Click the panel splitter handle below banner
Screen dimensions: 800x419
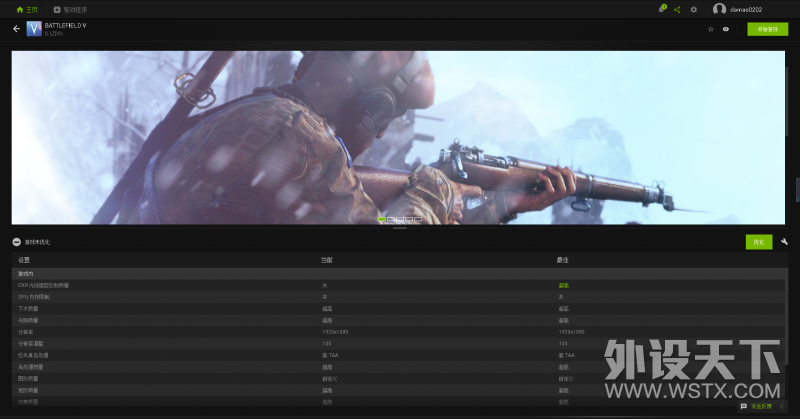399,228
